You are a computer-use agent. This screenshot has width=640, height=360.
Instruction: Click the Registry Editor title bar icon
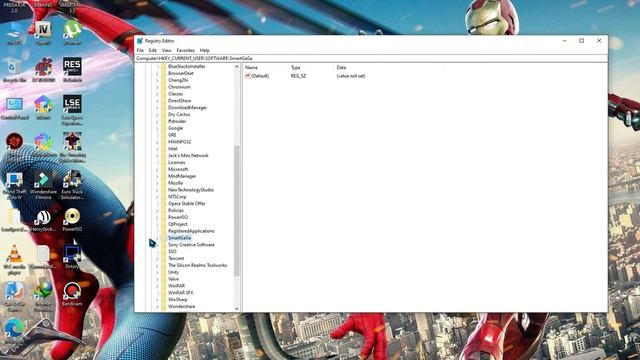(x=140, y=41)
